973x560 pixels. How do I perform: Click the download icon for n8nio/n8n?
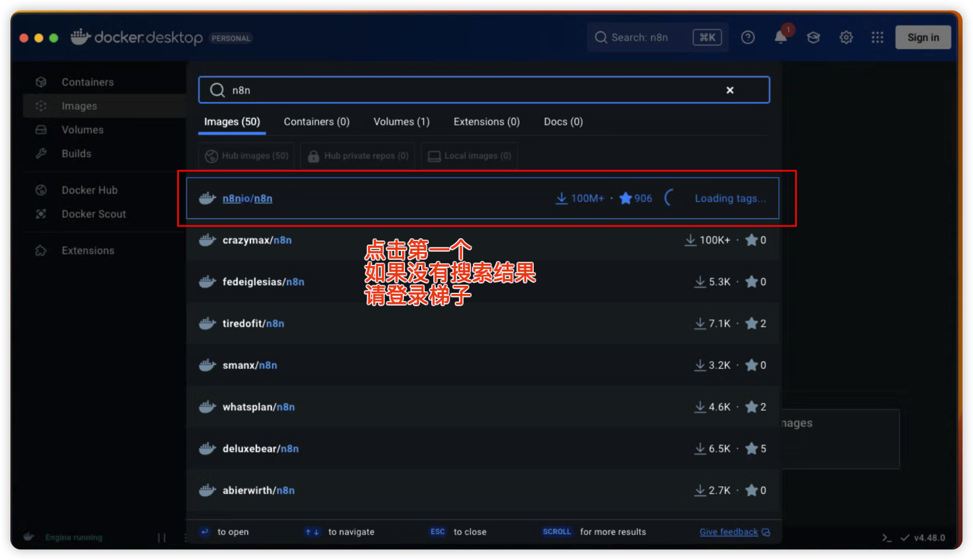[561, 198]
